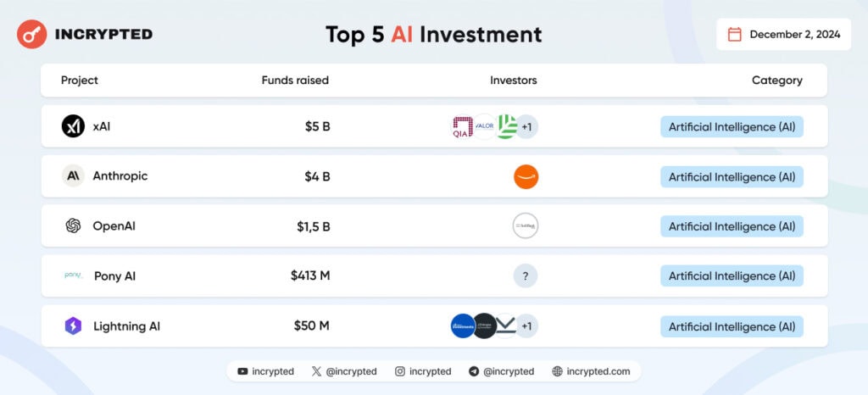Expand the +1 investors badge for xAI
The width and height of the screenshot is (868, 395).
click(x=526, y=127)
